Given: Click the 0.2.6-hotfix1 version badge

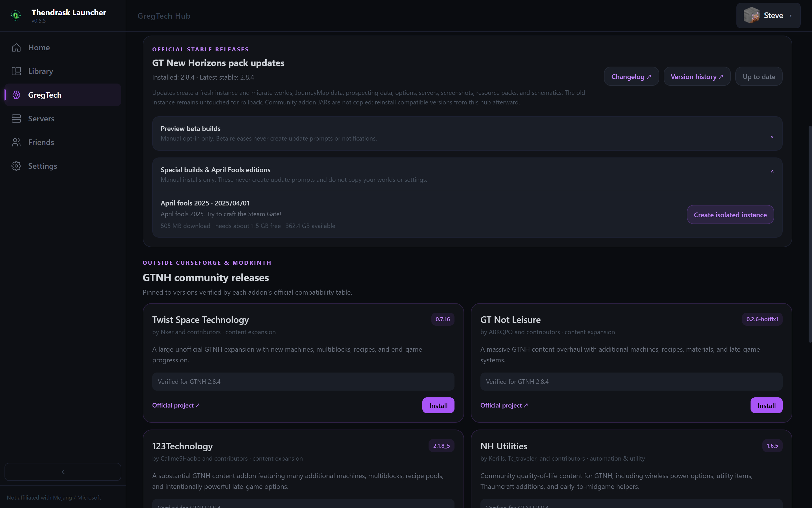Looking at the screenshot, I should (762, 319).
